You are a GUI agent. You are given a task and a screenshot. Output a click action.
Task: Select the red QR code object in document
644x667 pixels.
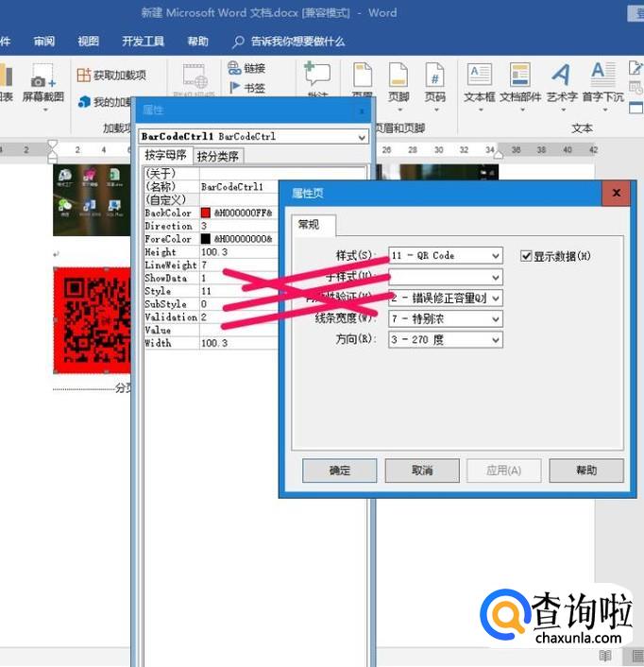(92, 320)
